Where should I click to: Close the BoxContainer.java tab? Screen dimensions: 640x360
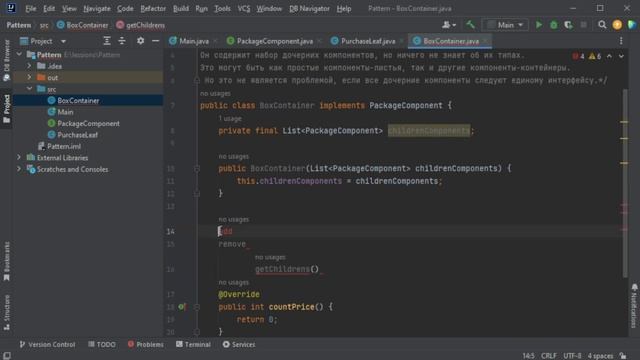tap(485, 41)
